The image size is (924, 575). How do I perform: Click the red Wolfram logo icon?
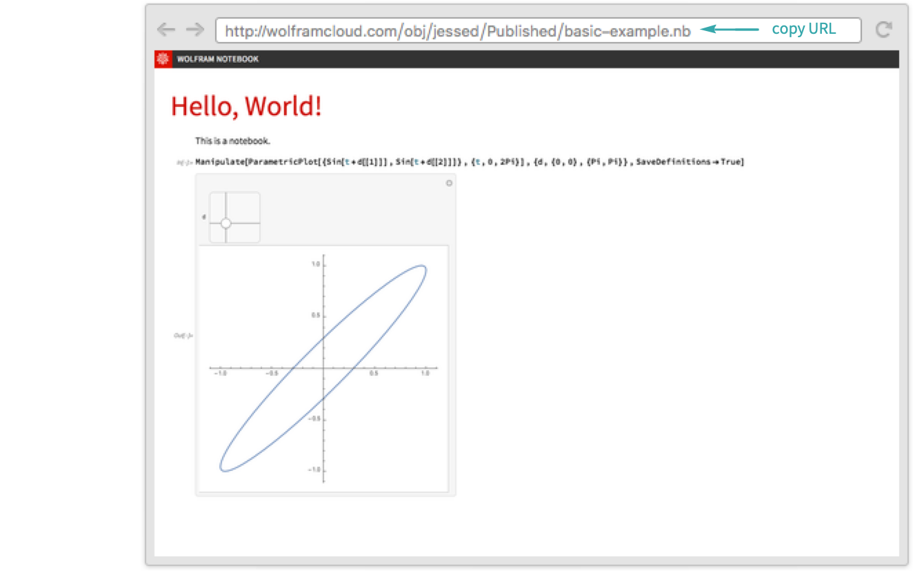163,59
